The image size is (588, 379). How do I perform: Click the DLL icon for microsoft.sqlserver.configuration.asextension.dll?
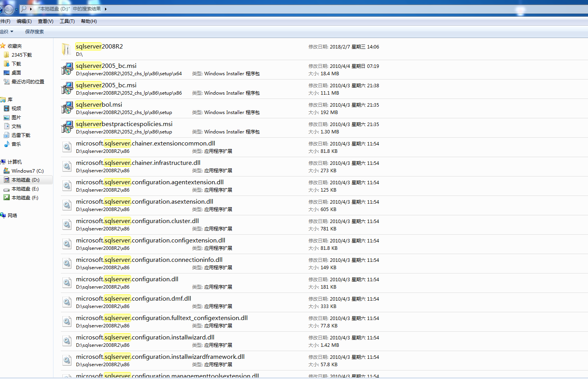pos(67,205)
